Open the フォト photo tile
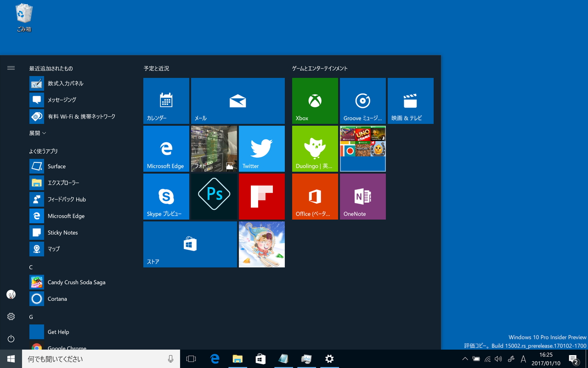The image size is (588, 368). coord(214,149)
